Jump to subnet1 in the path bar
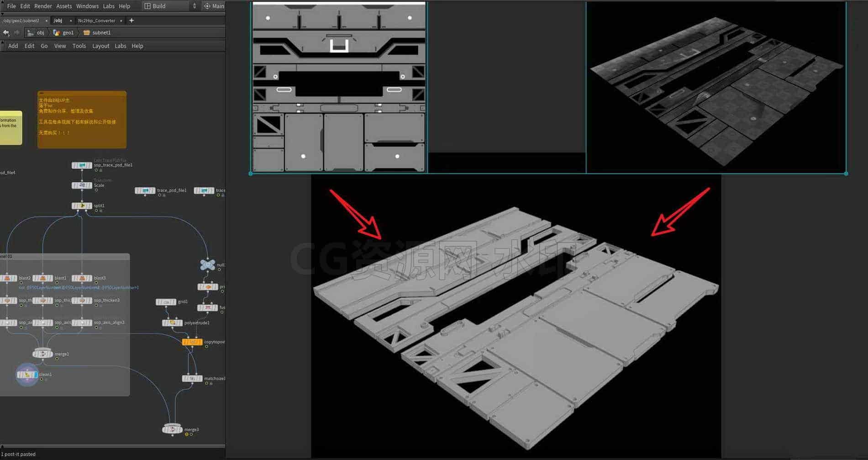The height and width of the screenshot is (460, 868). [x=97, y=32]
